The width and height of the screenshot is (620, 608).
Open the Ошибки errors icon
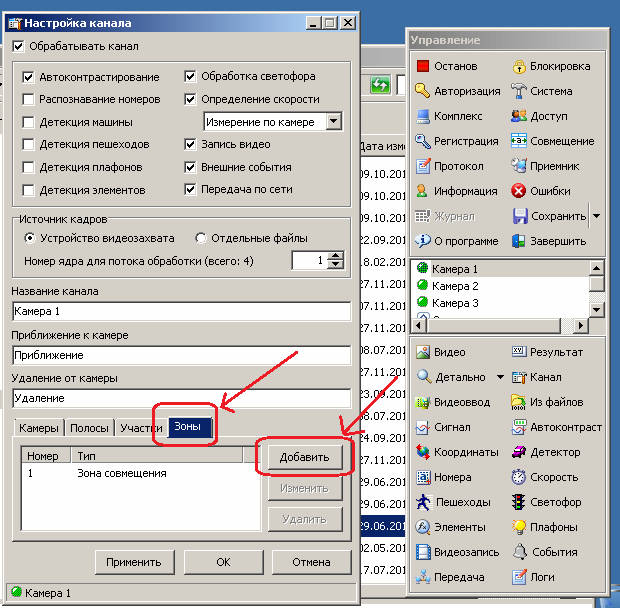[x=519, y=191]
